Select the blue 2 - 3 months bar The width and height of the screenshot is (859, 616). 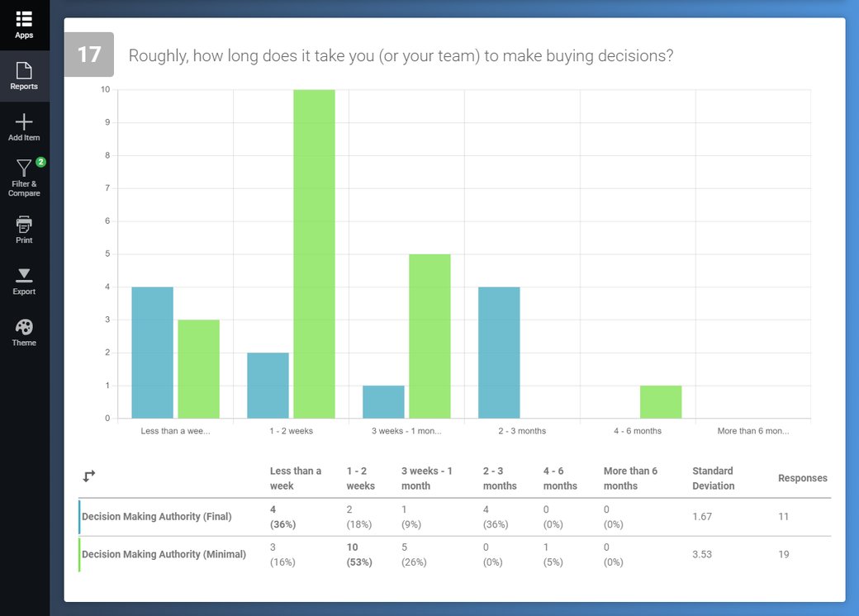pyautogui.click(x=497, y=351)
